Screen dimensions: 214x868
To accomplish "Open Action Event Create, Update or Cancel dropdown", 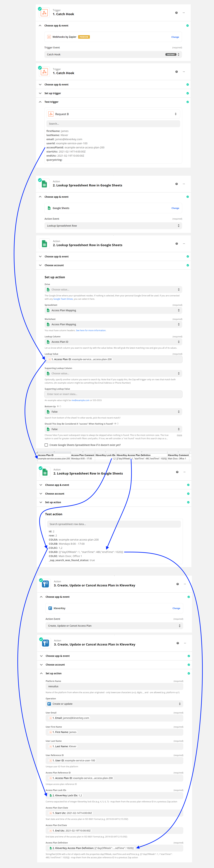I will pyautogui.click(x=114, y=626).
